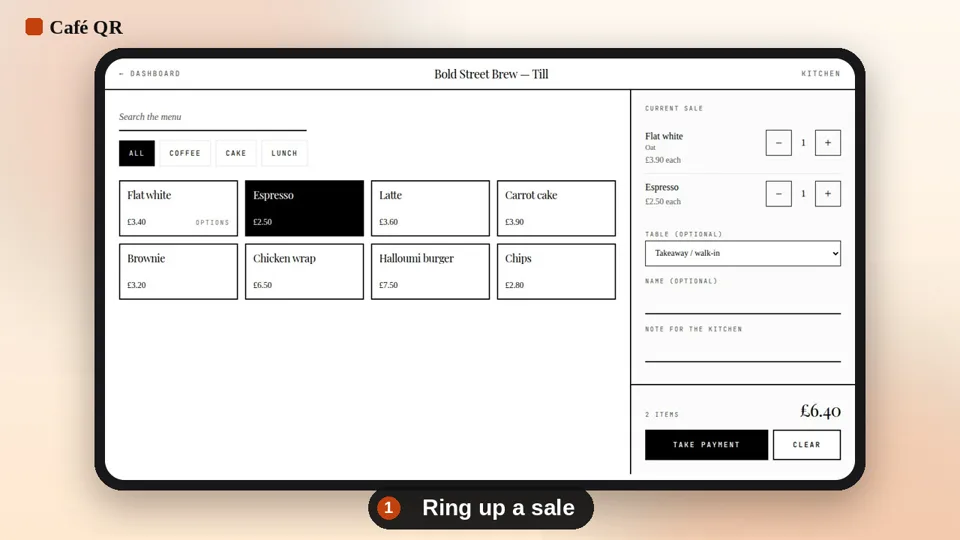Click the Espresso quantity value 1

[803, 193]
